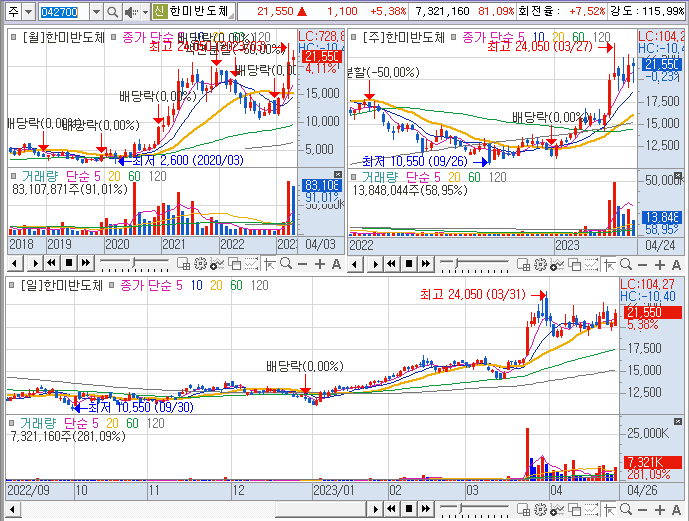Adjust the monthly chart range slider
The height and width of the screenshot is (521, 689).
click(134, 264)
